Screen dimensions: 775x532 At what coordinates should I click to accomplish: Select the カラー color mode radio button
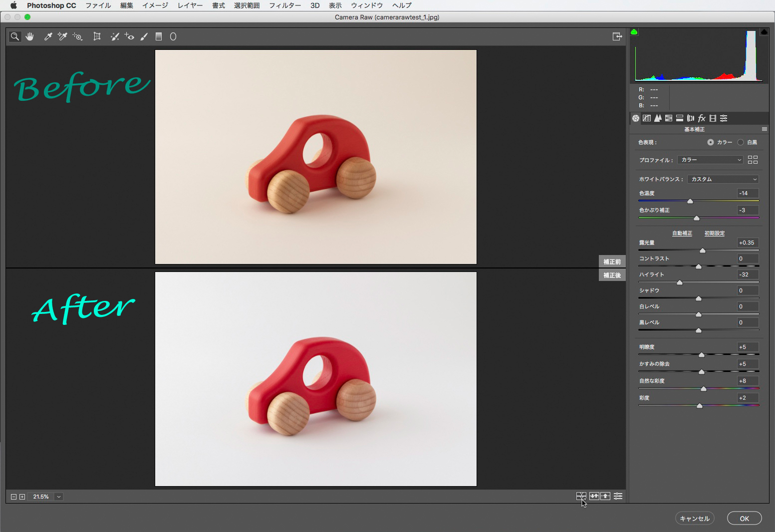tap(711, 142)
